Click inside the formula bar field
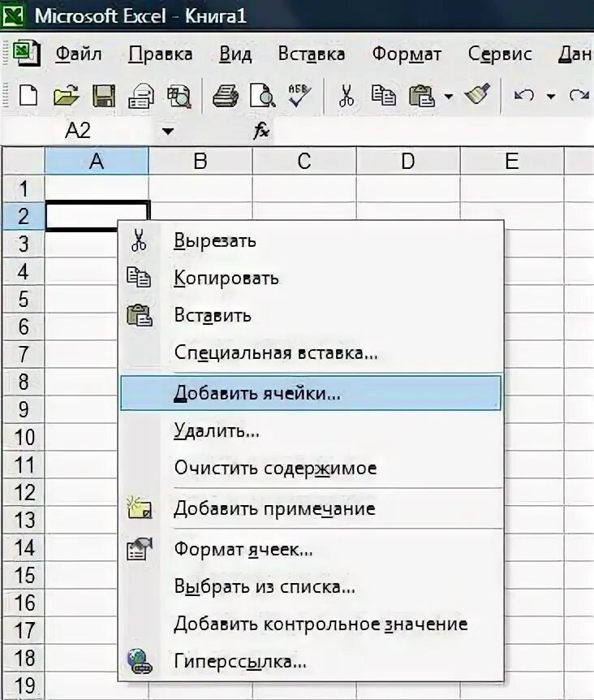Screen dimensions: 594x700 pos(433,132)
